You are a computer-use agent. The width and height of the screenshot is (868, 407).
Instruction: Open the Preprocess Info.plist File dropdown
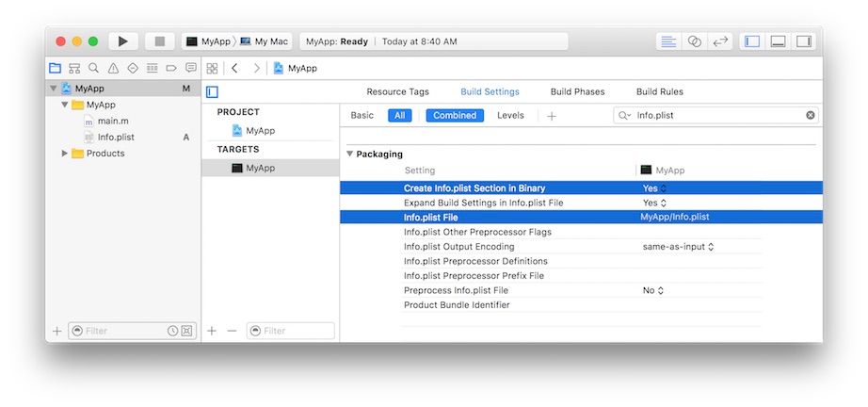[654, 291]
